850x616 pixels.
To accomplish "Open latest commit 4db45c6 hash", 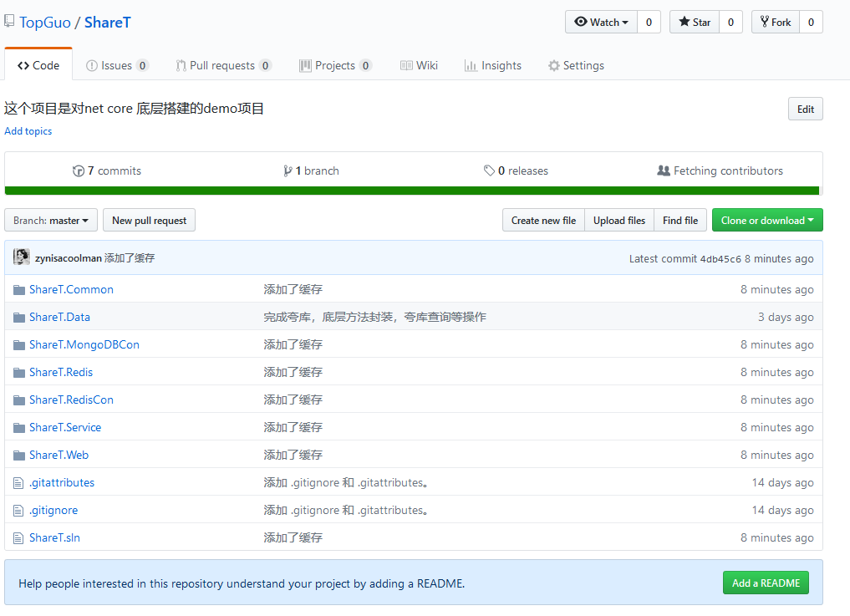I will click(720, 259).
